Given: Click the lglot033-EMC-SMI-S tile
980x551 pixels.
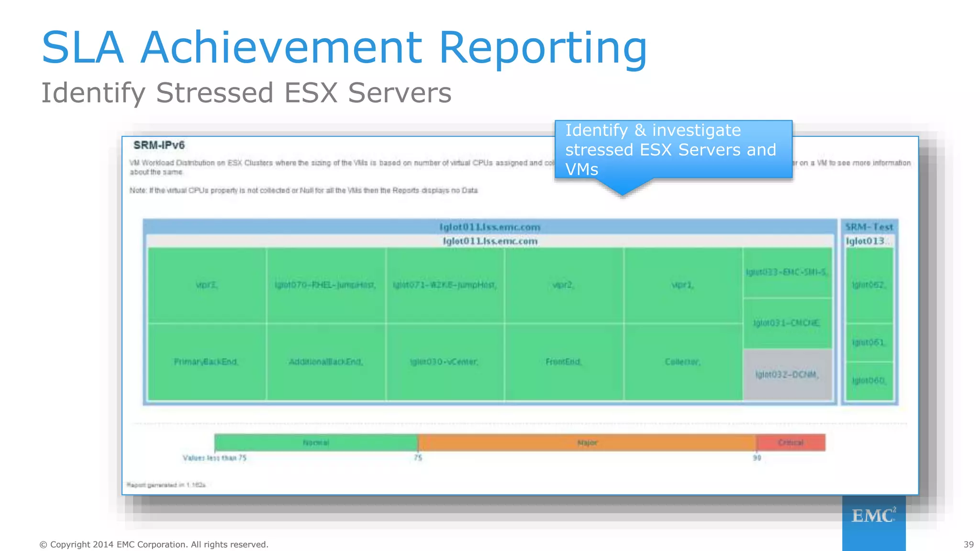Looking at the screenshot, I should click(x=787, y=272).
